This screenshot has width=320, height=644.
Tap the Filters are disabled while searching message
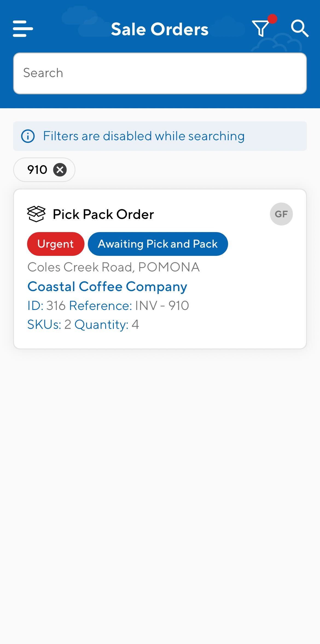(144, 136)
